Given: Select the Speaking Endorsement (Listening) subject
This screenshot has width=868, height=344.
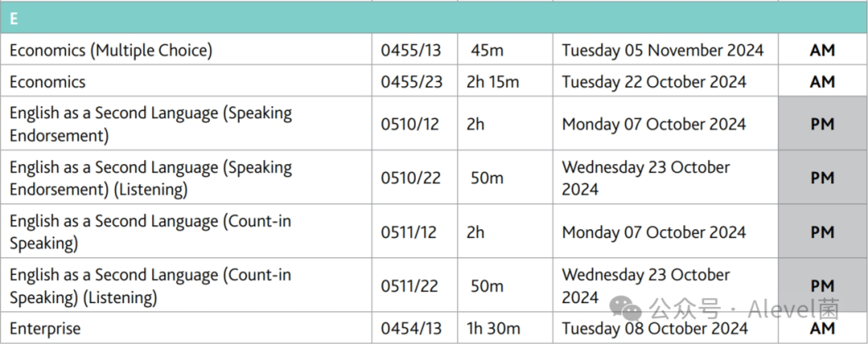Looking at the screenshot, I should point(150,178).
